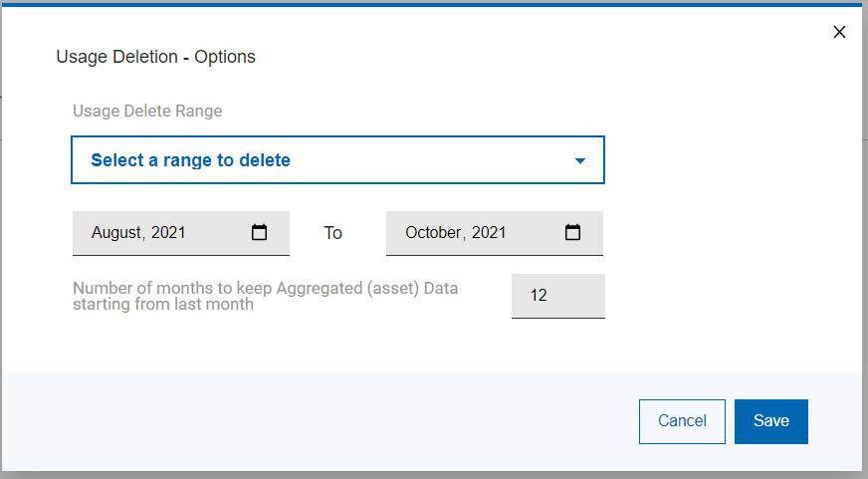Close the Usage Deletion dialog with X

tap(839, 32)
